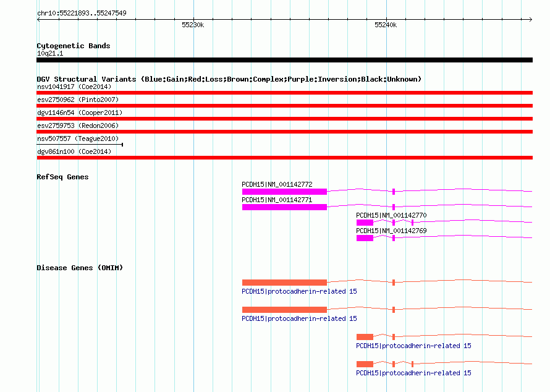Image resolution: width=550 pixels, height=392 pixels.
Task: Select the red bar under nsv1041917 (Coe2014)
Action: [284, 93]
